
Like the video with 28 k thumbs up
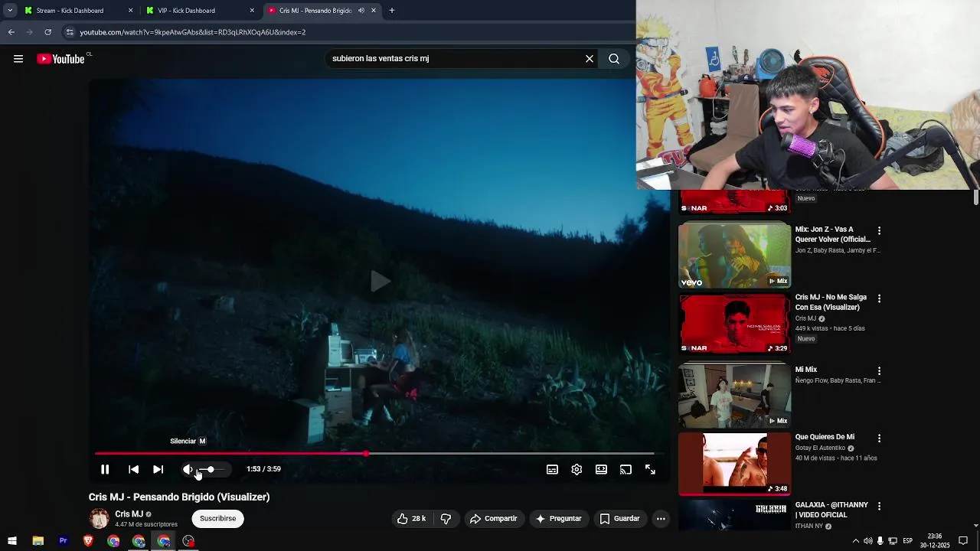click(x=411, y=519)
